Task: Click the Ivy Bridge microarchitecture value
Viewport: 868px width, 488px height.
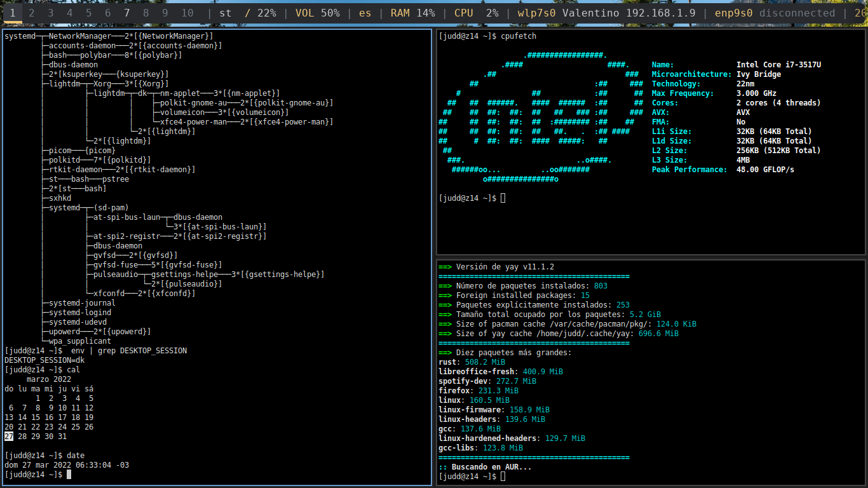Action: coord(759,74)
